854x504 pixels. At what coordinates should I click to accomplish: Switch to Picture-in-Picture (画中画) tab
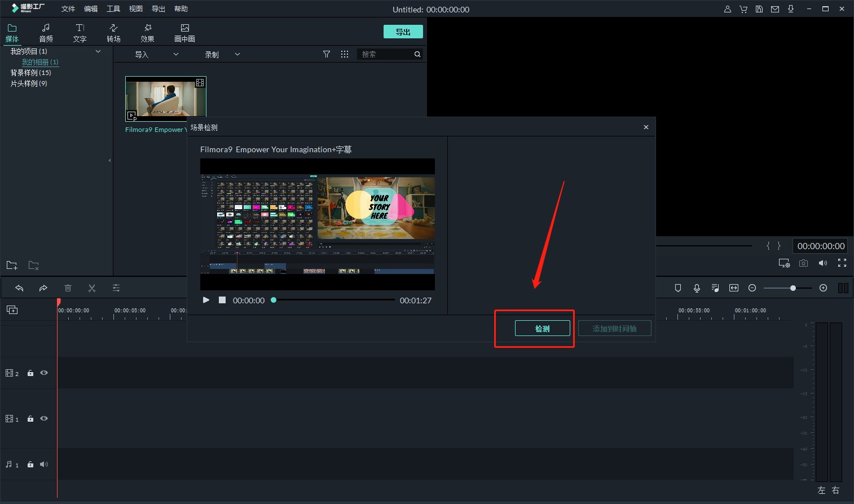[x=184, y=33]
